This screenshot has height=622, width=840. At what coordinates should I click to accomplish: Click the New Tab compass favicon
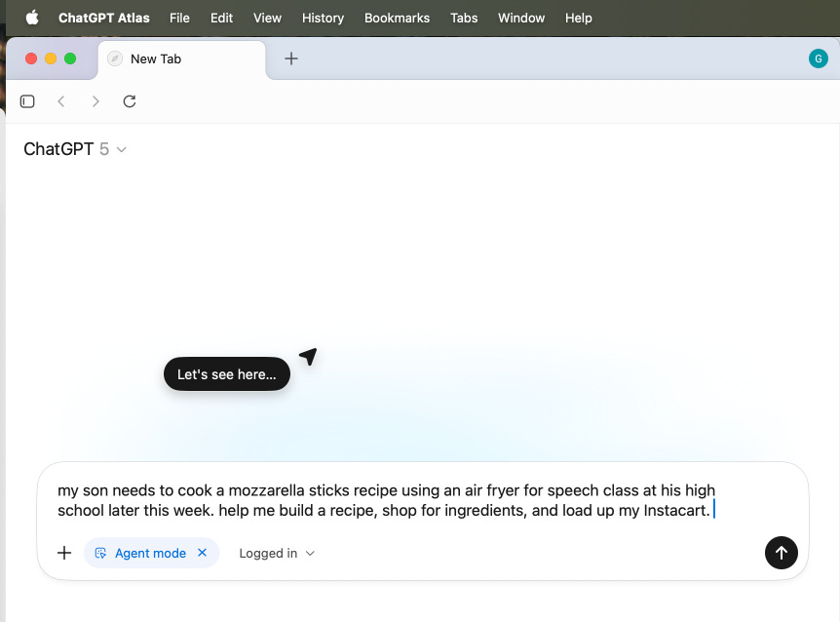[115, 58]
